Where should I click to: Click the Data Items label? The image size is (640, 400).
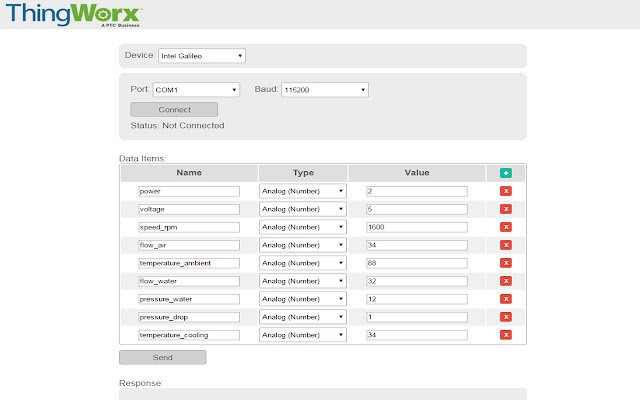142,158
